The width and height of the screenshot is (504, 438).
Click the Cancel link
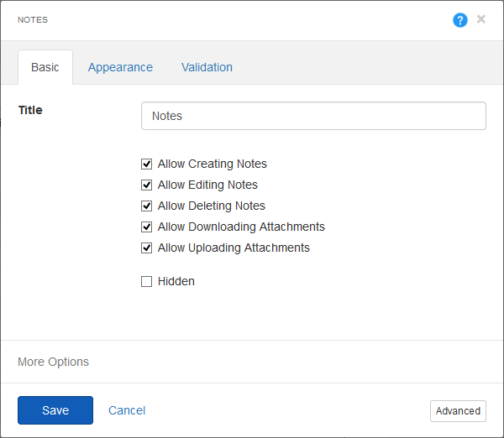coord(127,410)
